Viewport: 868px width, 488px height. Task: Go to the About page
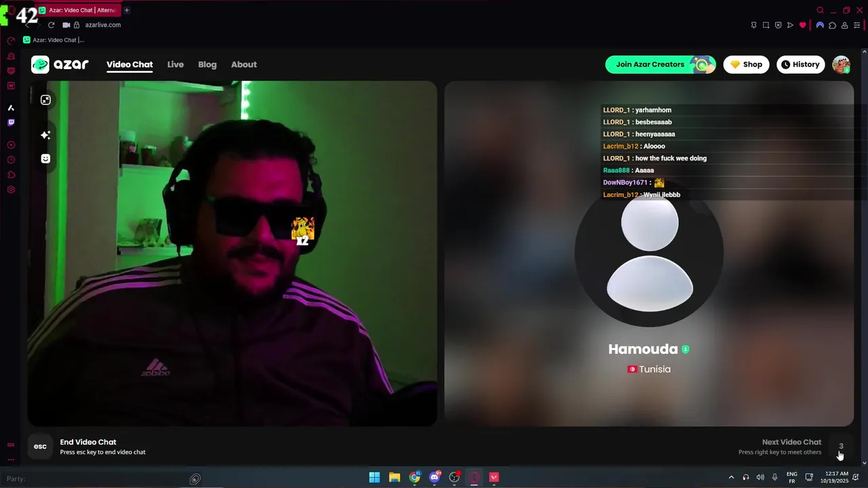(x=244, y=64)
